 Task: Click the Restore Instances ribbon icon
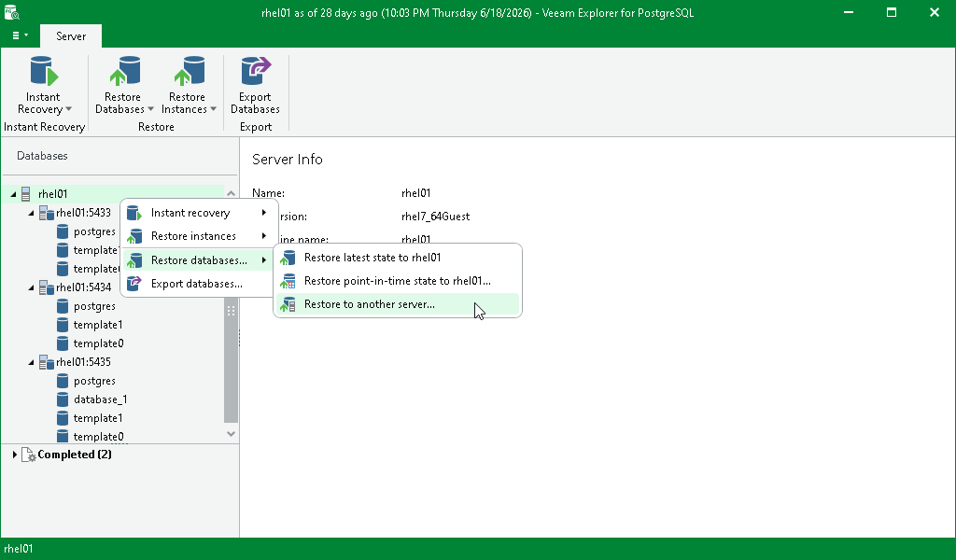(x=189, y=71)
